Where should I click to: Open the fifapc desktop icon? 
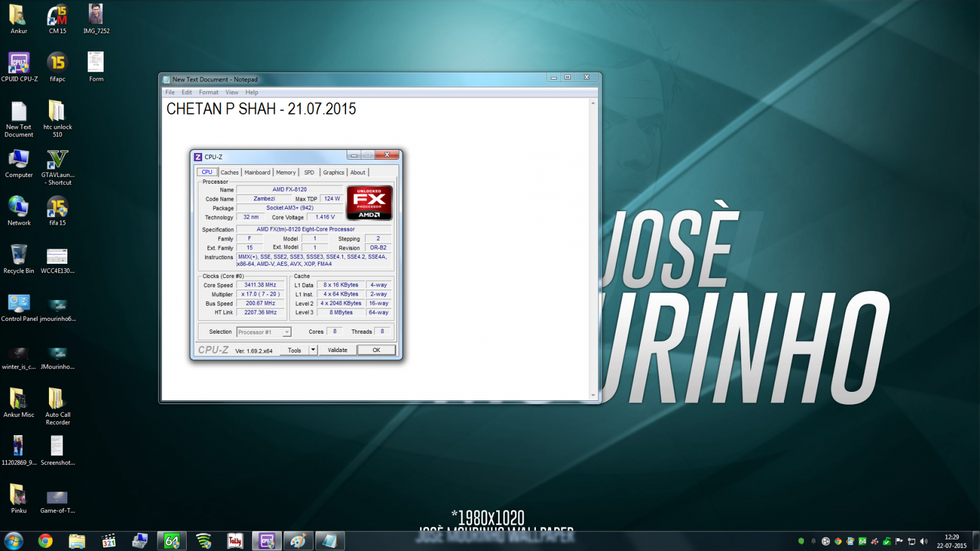pos(58,67)
